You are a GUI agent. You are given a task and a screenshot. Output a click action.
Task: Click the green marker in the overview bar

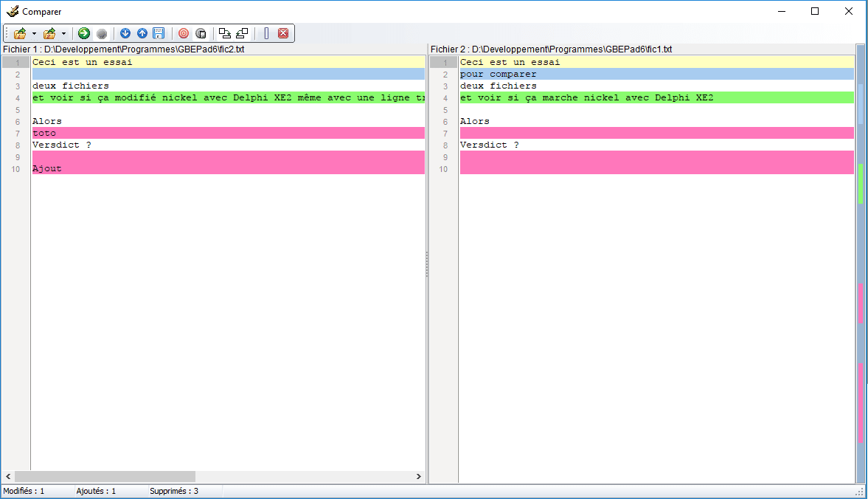tap(861, 183)
